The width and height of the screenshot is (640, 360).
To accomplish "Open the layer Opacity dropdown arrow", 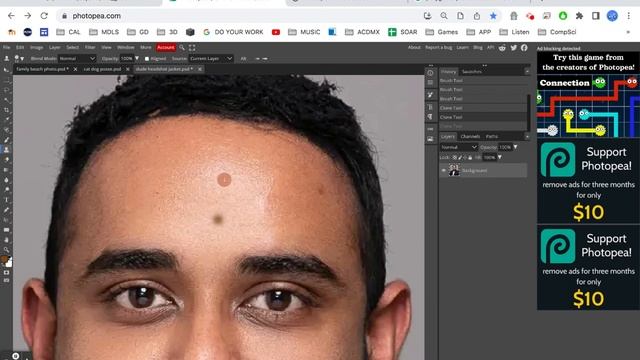I will [515, 147].
